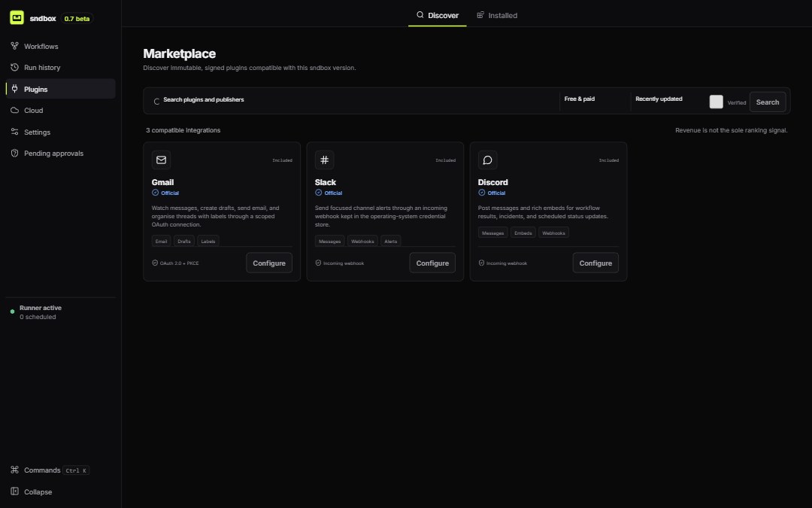
Task: Click the Slack hash icon
Action: [x=324, y=160]
